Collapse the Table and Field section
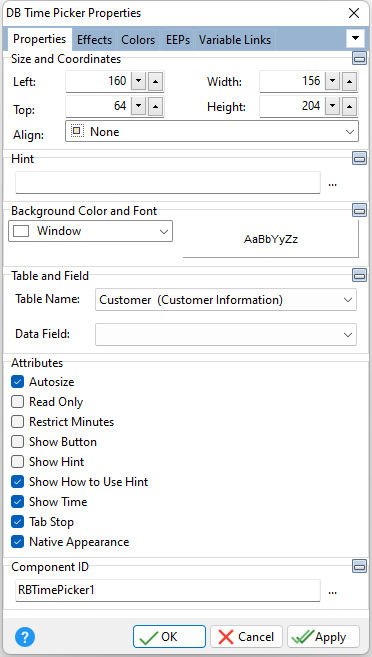Screen dimensions: 372x657 click(359, 275)
